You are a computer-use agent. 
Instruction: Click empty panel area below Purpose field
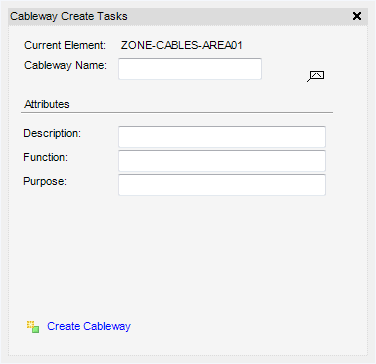[x=188, y=253]
